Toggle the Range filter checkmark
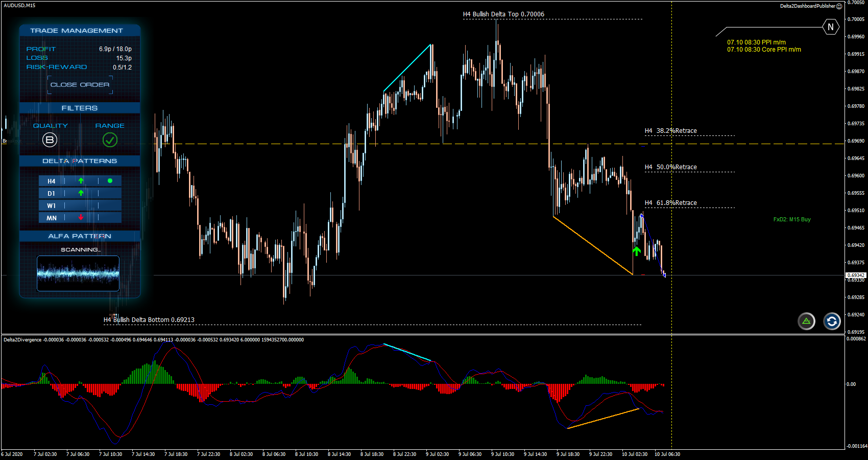Viewport: 868px width, 460px height. pos(110,140)
